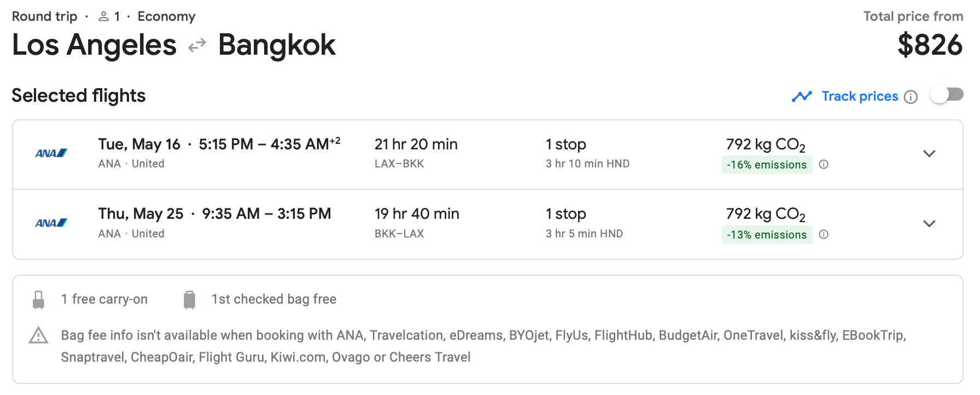Click the carry-on bag icon
The height and width of the screenshot is (395, 980).
tap(38, 300)
